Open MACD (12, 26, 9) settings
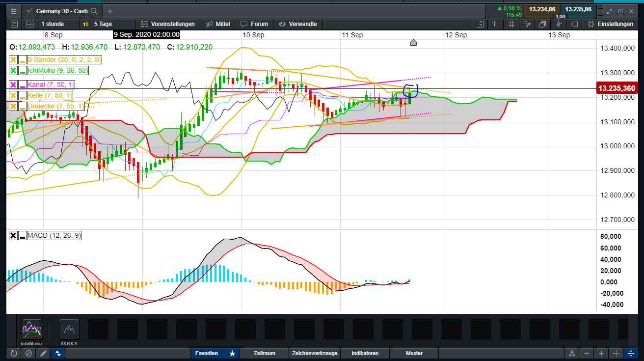Screen dimensions: 644x361 click(54, 236)
